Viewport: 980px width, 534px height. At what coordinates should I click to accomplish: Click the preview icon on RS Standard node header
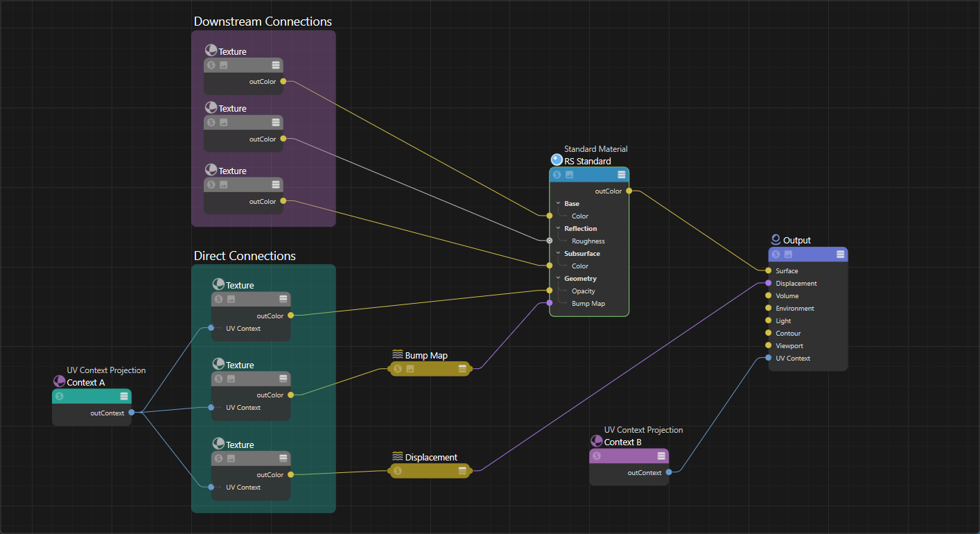tap(569, 175)
